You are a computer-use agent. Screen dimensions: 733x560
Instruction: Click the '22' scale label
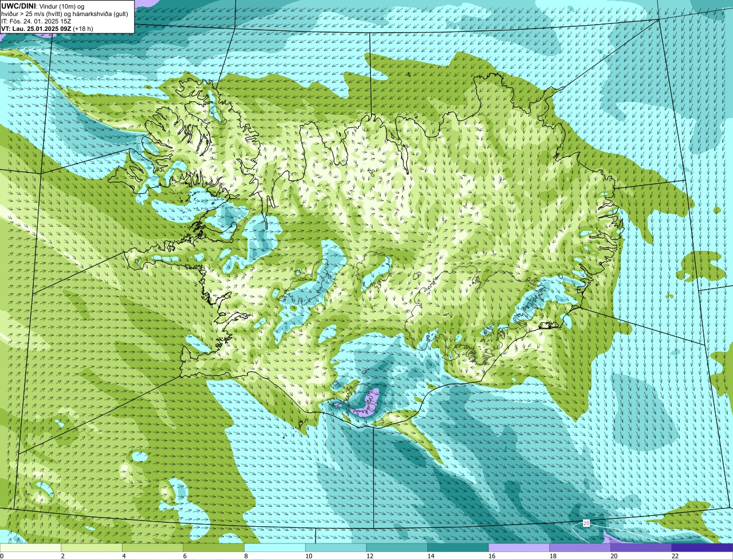click(x=675, y=556)
